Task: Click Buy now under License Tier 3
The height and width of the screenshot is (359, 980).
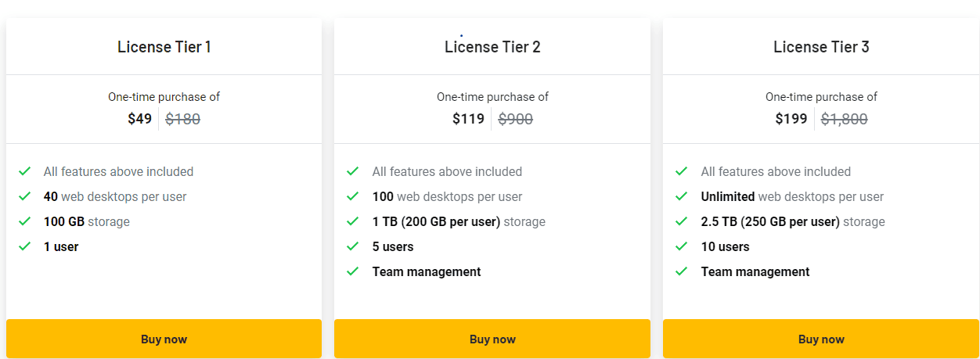Action: (x=821, y=339)
